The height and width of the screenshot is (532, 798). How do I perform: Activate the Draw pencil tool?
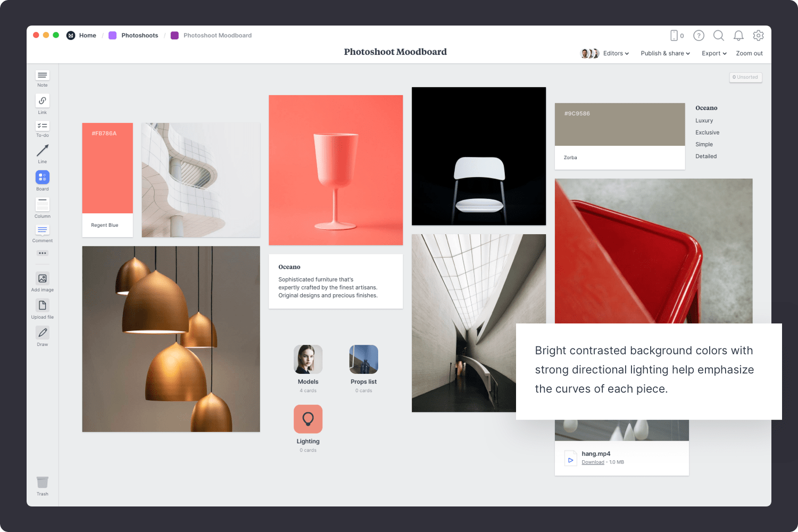[x=43, y=332]
